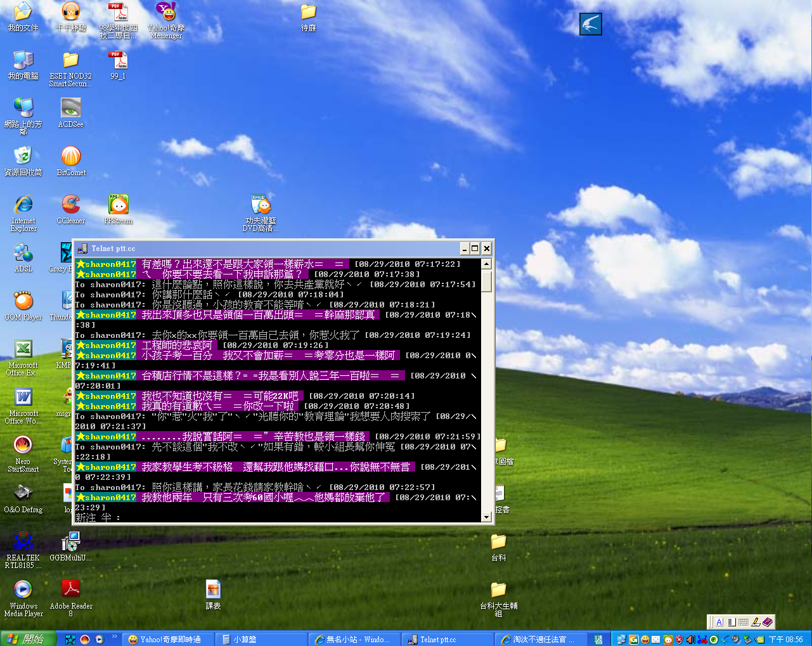This screenshot has width=812, height=646.
Task: Launch BitComet from the desktop
Action: [70, 157]
